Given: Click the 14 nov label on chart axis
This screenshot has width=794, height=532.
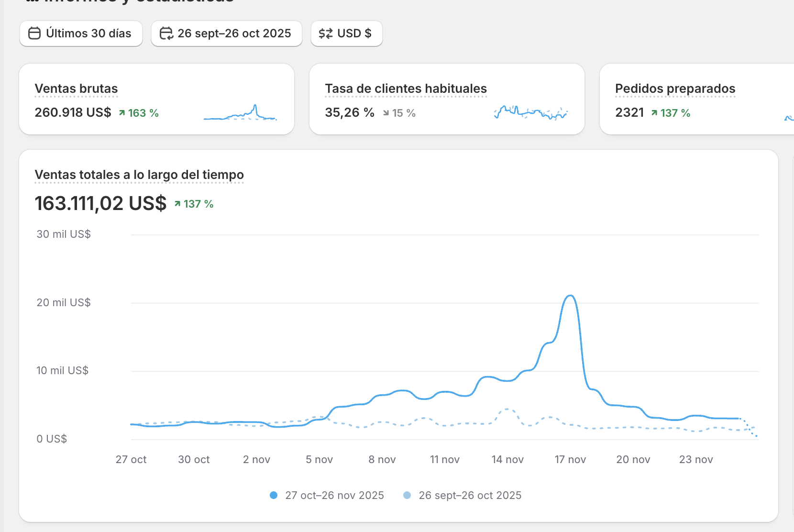Looking at the screenshot, I should (x=507, y=460).
